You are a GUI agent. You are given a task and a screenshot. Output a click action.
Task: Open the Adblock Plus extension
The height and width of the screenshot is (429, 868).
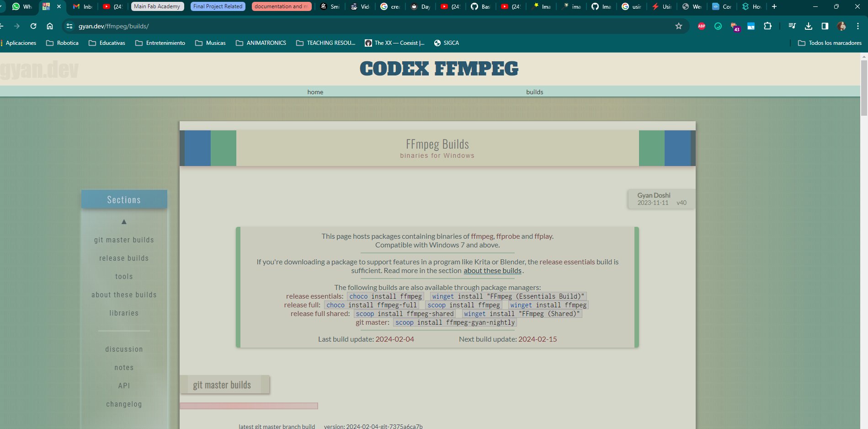[x=702, y=26]
